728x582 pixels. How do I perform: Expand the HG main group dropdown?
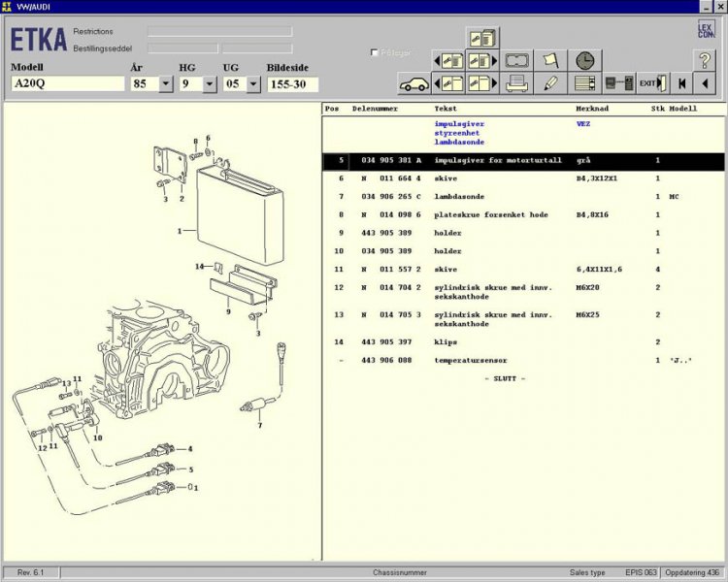coord(210,84)
